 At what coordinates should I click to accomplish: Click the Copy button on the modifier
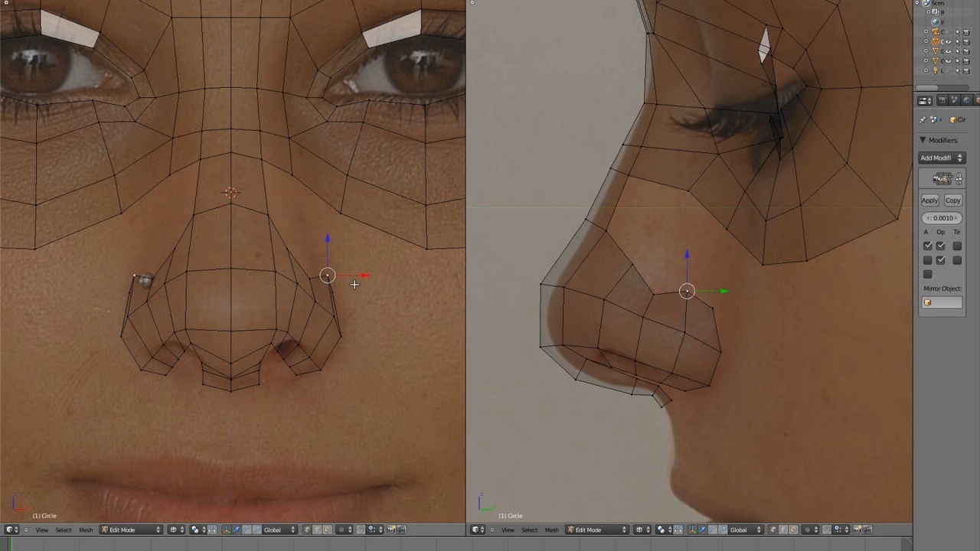click(x=952, y=200)
